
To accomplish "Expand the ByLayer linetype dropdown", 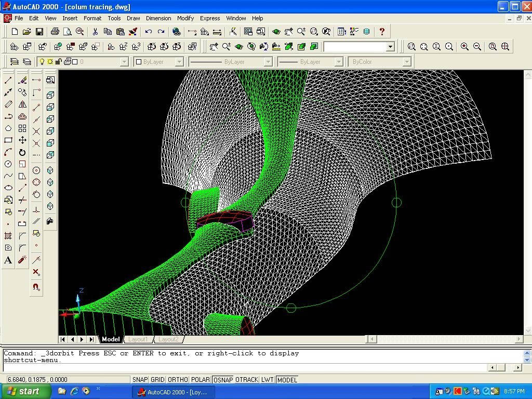I will 268,62.
